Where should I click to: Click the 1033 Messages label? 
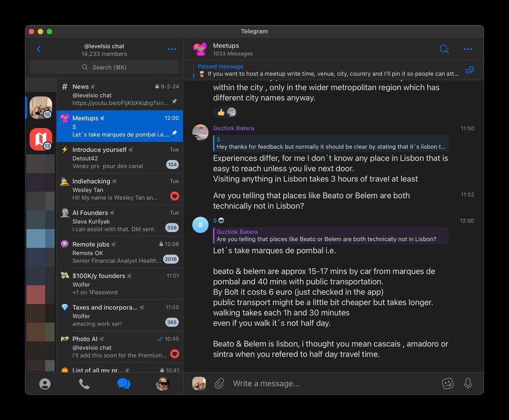coord(233,53)
